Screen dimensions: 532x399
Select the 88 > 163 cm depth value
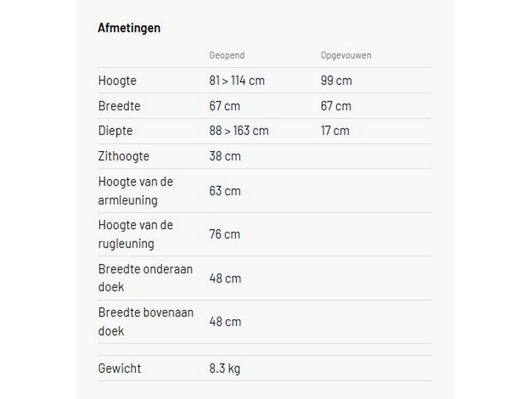coord(239,130)
